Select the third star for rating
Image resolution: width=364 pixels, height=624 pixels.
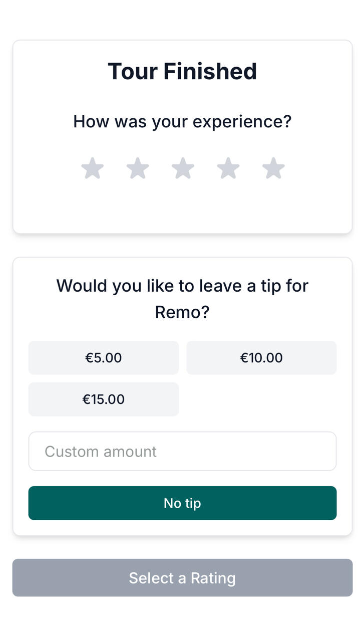pos(183,168)
